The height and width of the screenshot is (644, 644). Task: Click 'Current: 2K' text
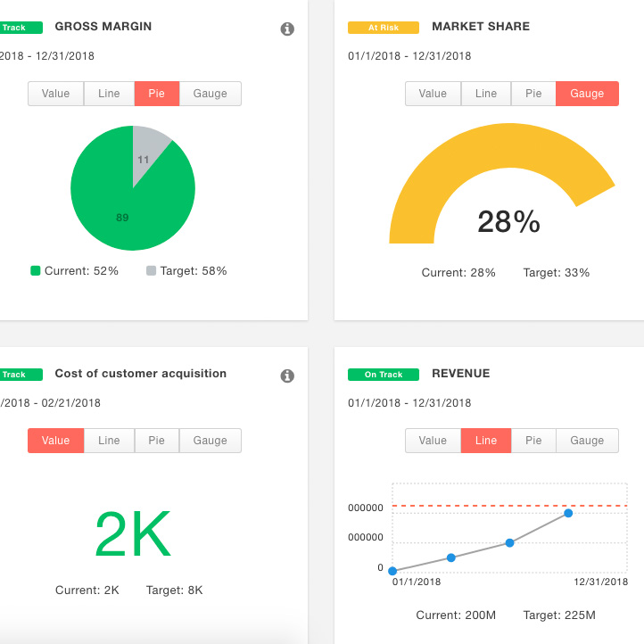(87, 590)
